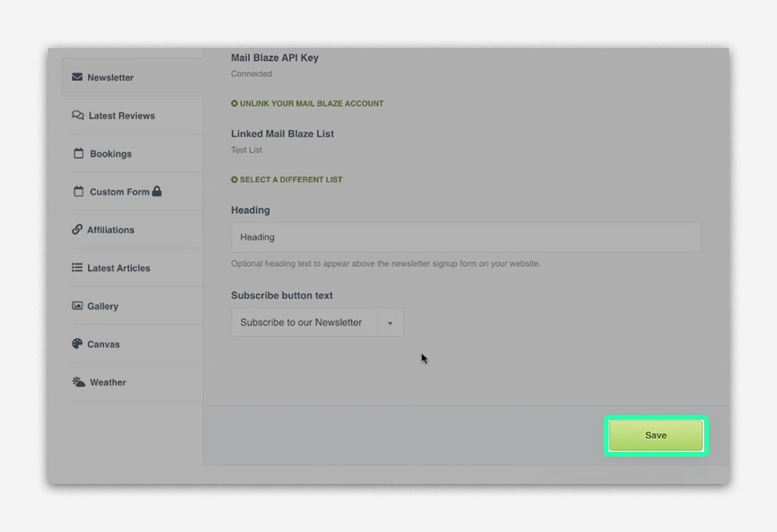Screen dimensions: 777x532
Task: Switch to the Latest Reviews tab
Action: coord(122,116)
